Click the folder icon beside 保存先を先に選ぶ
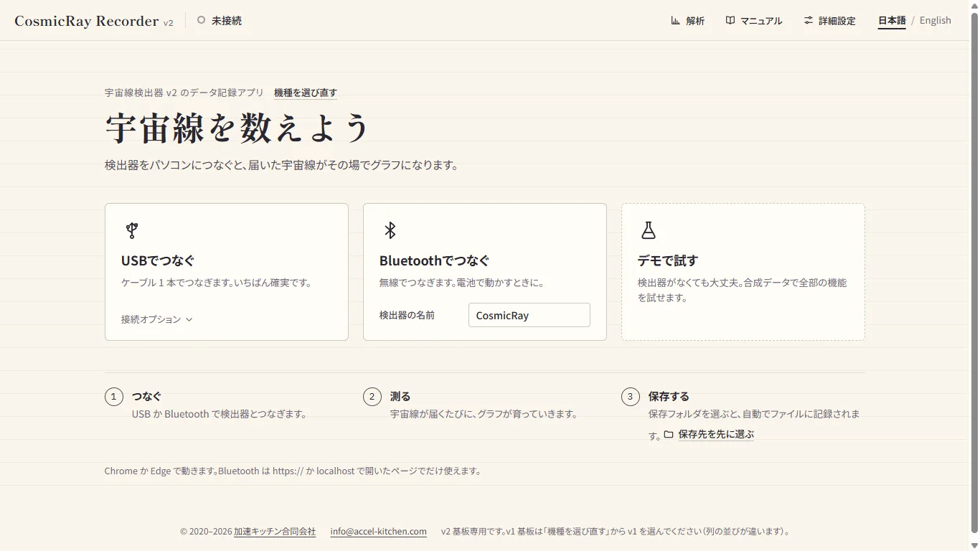 [x=669, y=434]
